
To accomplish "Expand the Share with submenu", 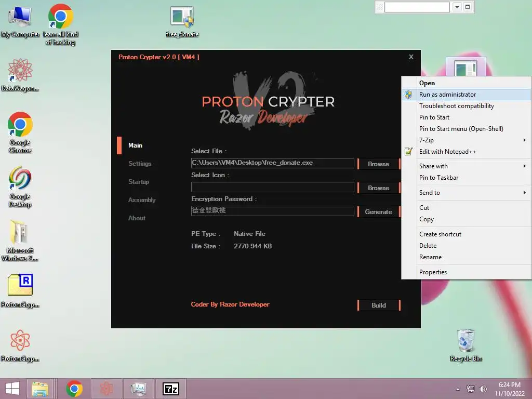I will (x=467, y=166).
